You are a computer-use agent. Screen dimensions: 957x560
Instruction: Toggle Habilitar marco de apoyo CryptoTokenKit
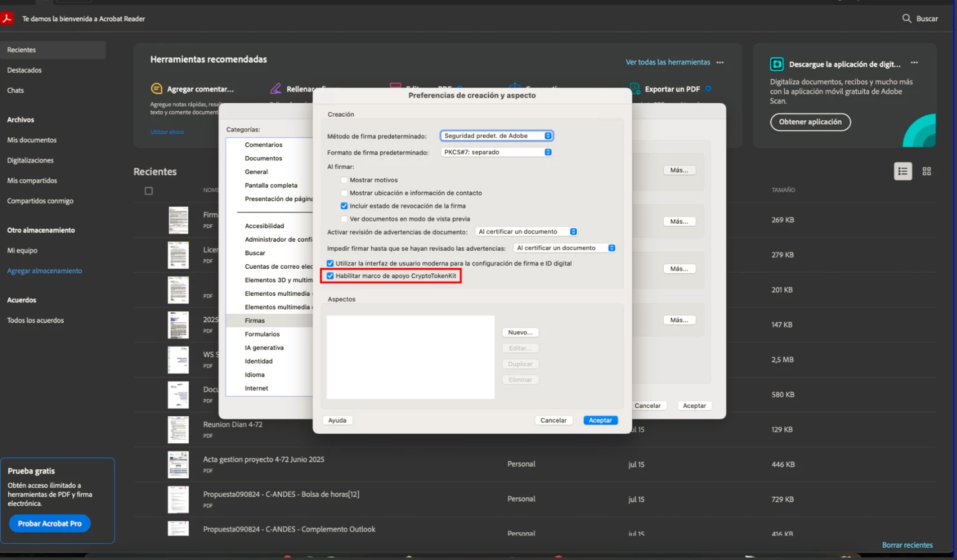click(x=330, y=276)
